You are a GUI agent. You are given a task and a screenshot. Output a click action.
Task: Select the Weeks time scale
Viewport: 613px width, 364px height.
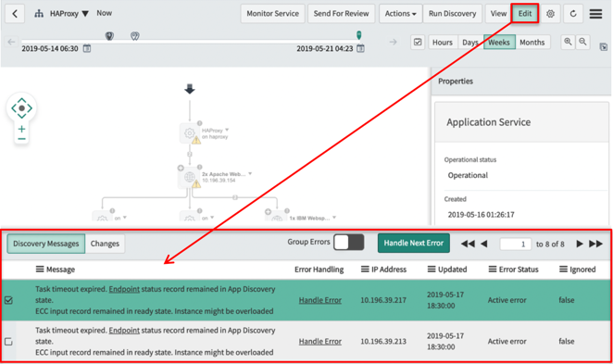tap(499, 43)
